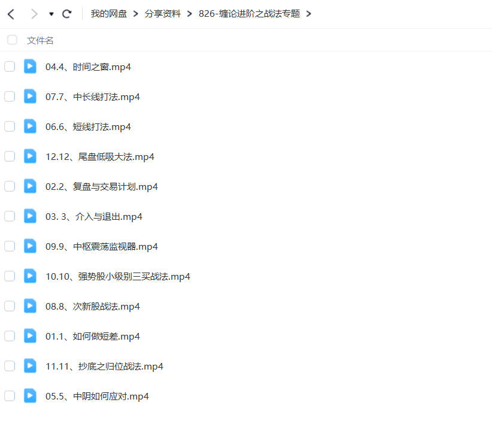Check the box for 10.10、强势股小级别三买战法.mp4
The width and height of the screenshot is (492, 448).
(10, 276)
